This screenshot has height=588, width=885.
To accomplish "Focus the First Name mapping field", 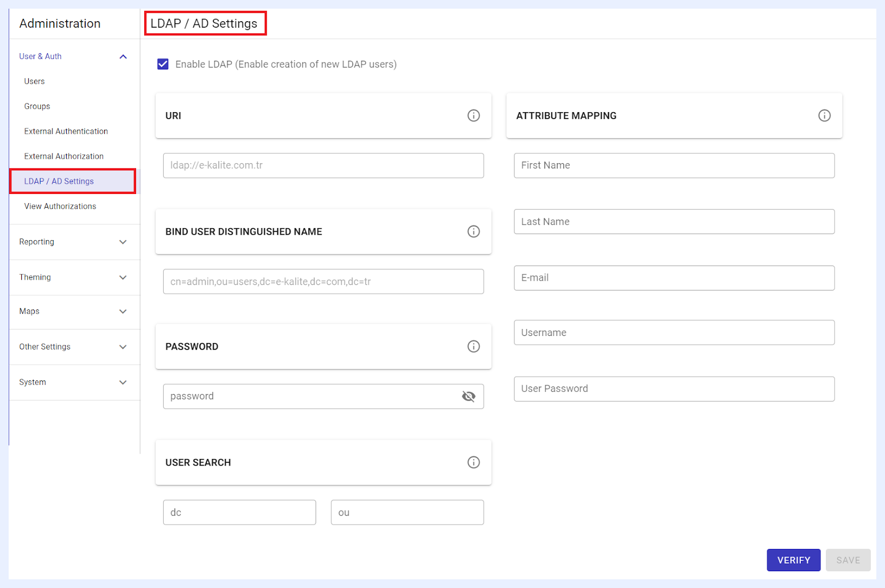I will coord(674,165).
